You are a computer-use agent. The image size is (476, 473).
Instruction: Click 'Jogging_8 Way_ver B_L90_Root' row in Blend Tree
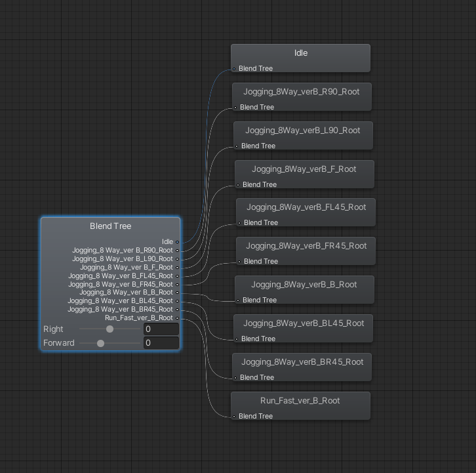(x=123, y=259)
